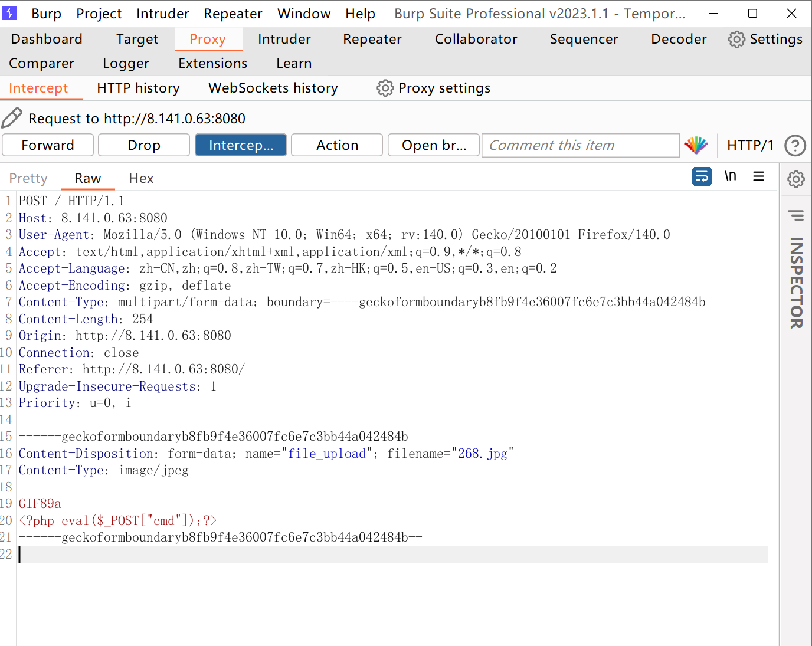Screen dimensions: 812x646
Task: Open the Collaborator tab
Action: (x=476, y=39)
